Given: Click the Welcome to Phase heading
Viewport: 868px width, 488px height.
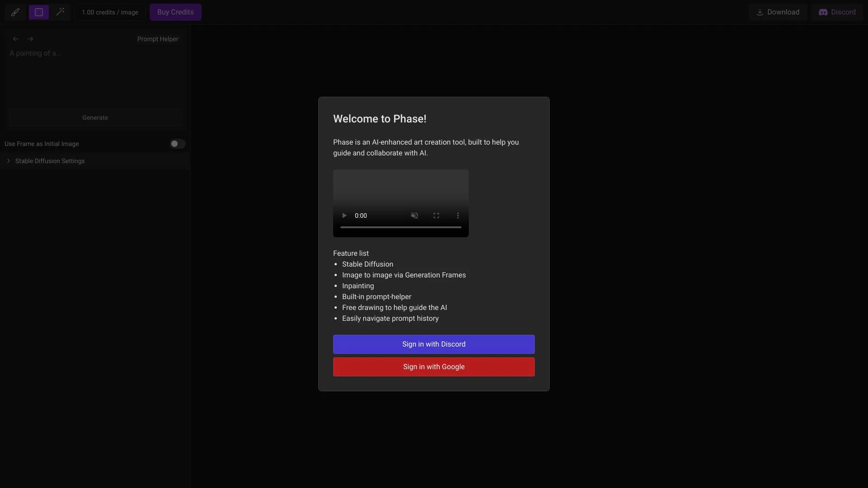Looking at the screenshot, I should point(379,119).
